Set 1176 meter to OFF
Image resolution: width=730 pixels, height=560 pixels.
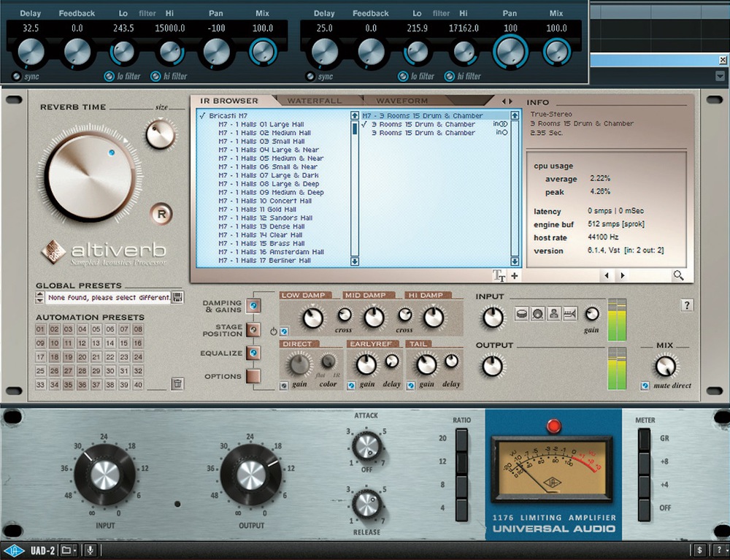click(x=644, y=510)
